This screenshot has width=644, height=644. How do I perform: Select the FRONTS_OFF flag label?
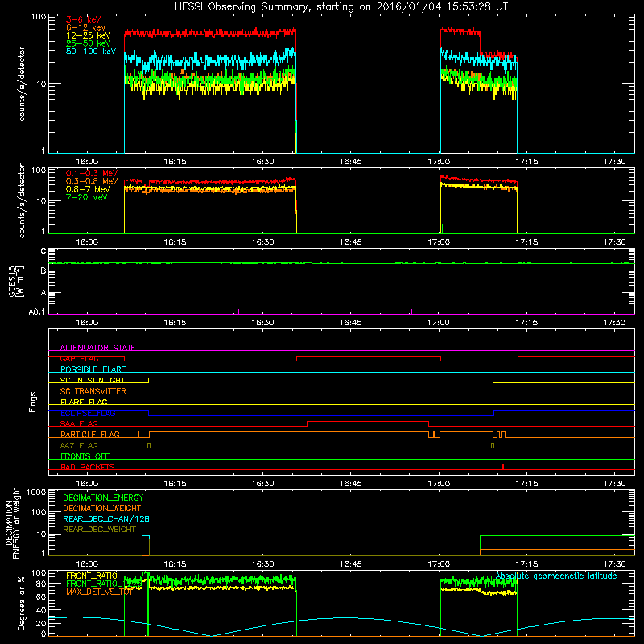[x=85, y=456]
